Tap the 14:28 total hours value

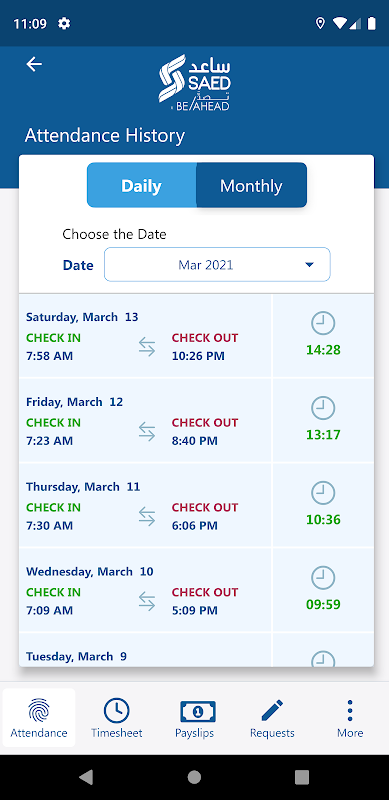tap(323, 350)
